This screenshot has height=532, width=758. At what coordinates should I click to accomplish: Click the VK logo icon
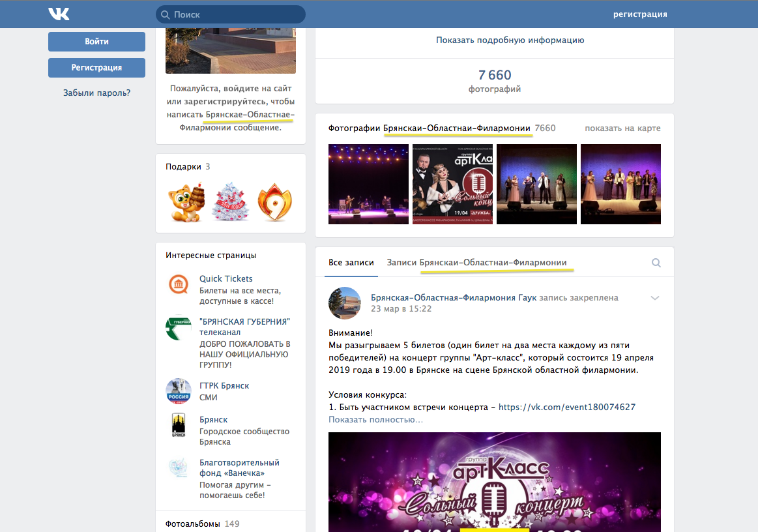59,14
